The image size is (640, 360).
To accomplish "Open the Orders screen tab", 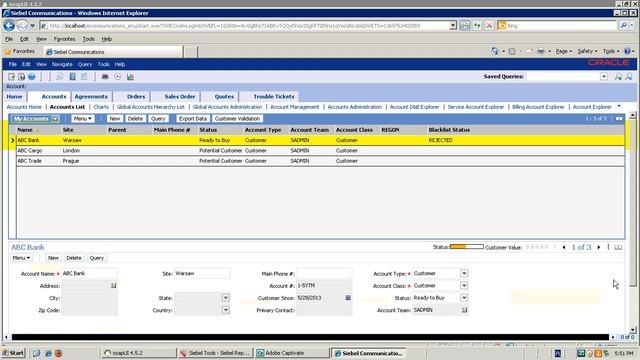I will (x=136, y=97).
